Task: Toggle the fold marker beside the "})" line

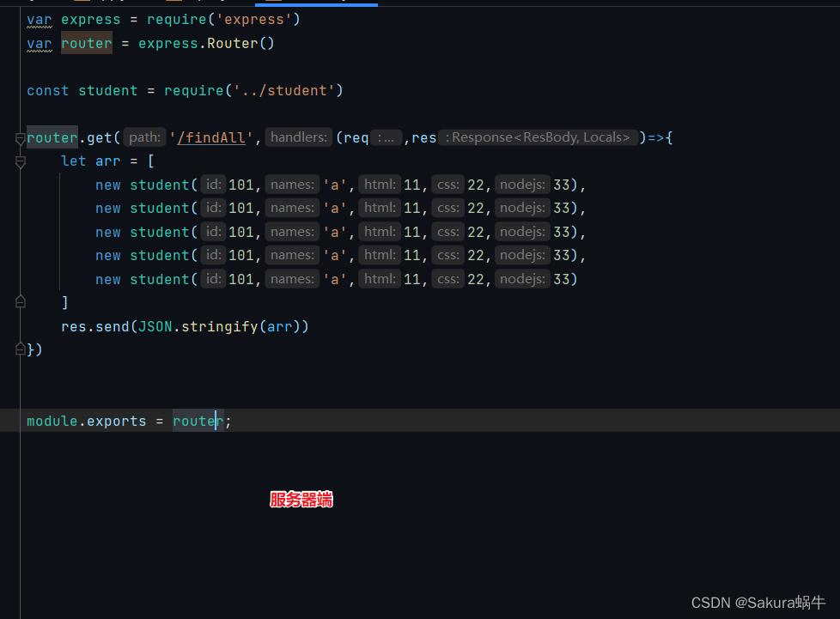Action: (x=19, y=349)
